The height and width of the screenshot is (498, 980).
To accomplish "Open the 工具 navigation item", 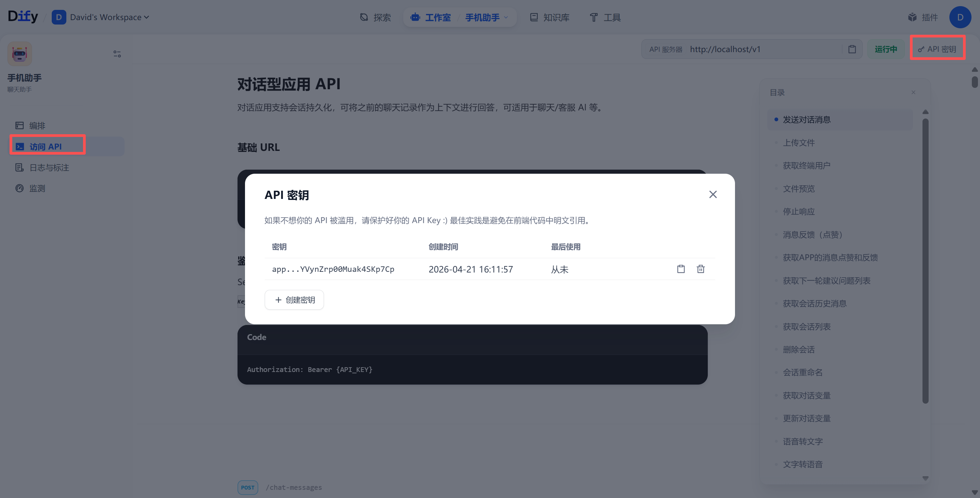I will pos(605,17).
